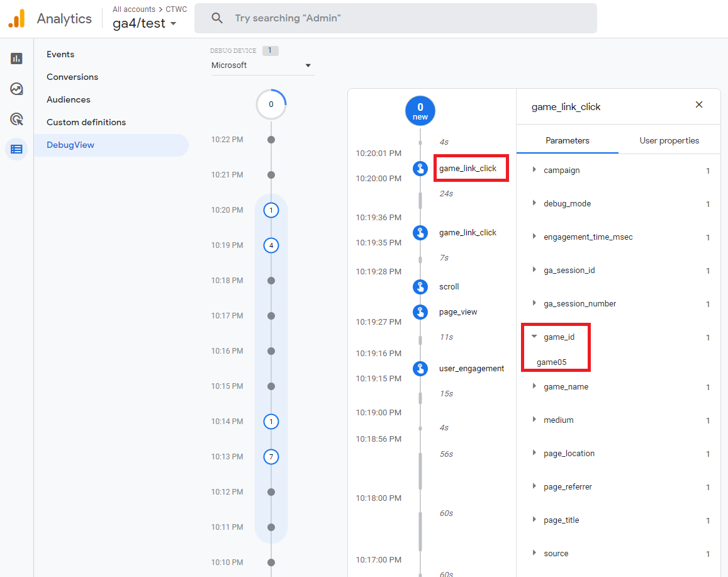728x577 pixels.
Task: Click the event icon beside the scroll event
Action: [x=420, y=286]
